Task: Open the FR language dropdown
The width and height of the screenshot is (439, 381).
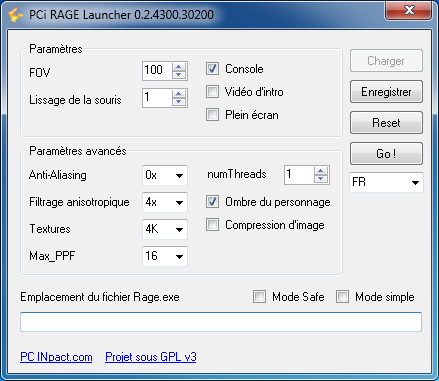Action: 386,182
